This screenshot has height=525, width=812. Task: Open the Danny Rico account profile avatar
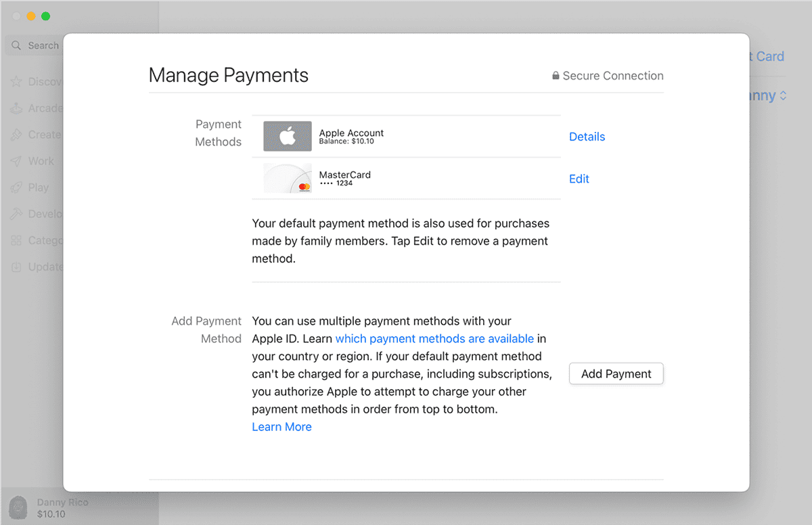(18, 508)
